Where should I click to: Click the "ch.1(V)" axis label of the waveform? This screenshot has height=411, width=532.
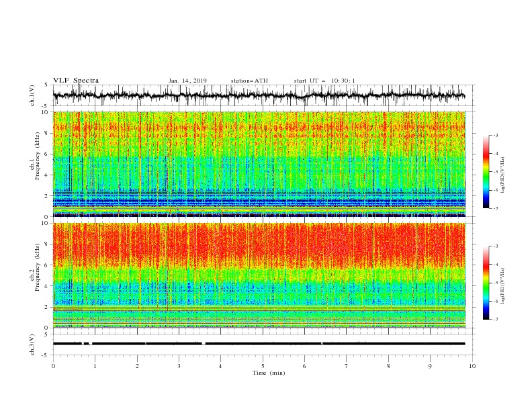(32, 95)
